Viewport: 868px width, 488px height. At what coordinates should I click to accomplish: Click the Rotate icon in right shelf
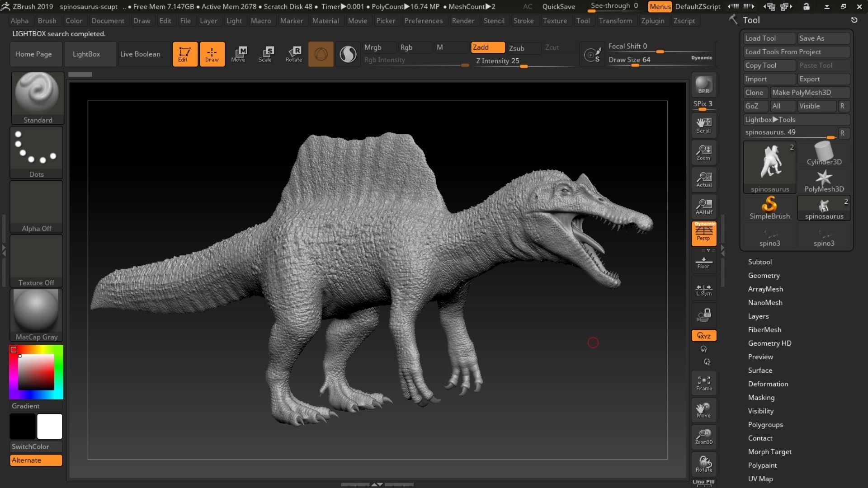click(x=704, y=464)
